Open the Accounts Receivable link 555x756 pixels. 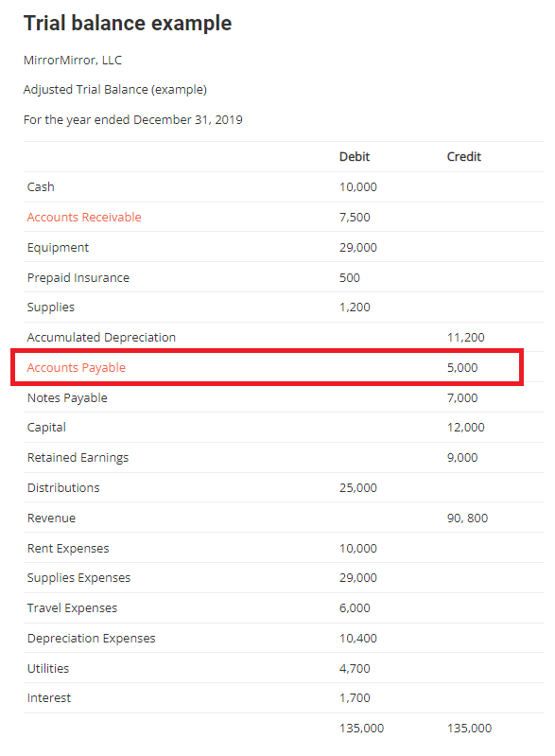84,218
